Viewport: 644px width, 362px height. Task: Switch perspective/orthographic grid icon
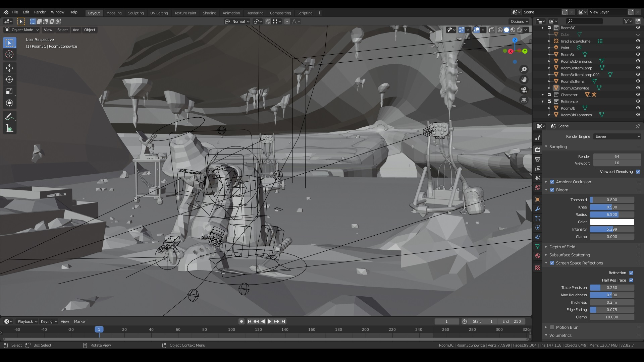(x=524, y=100)
